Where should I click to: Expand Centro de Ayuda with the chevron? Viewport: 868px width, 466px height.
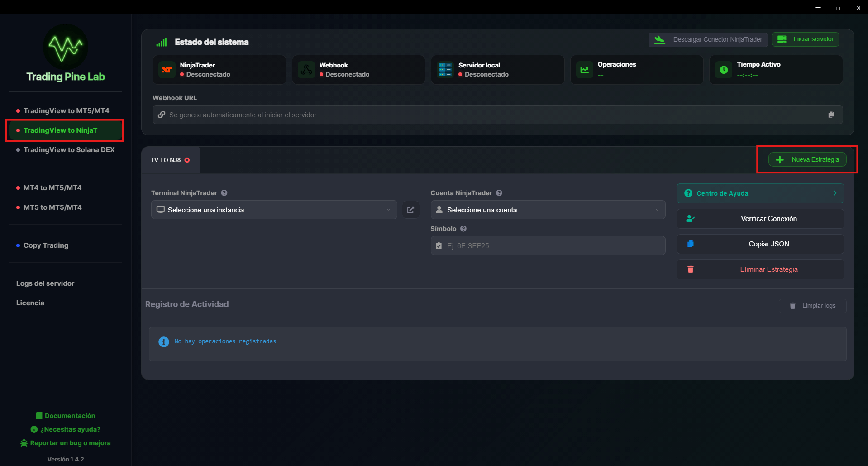(835, 193)
